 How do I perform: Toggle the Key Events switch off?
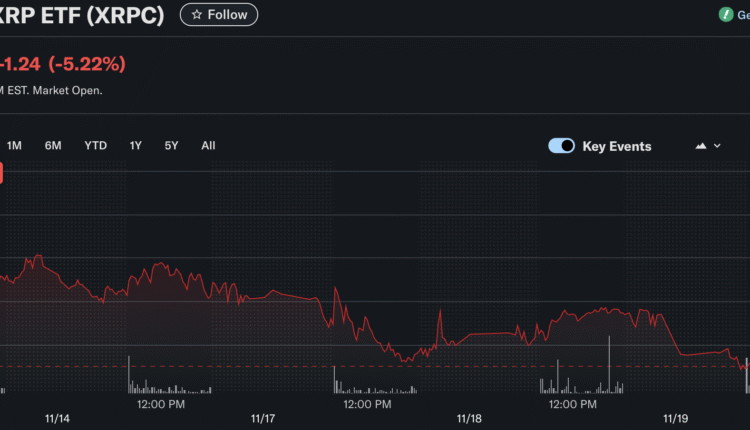561,146
